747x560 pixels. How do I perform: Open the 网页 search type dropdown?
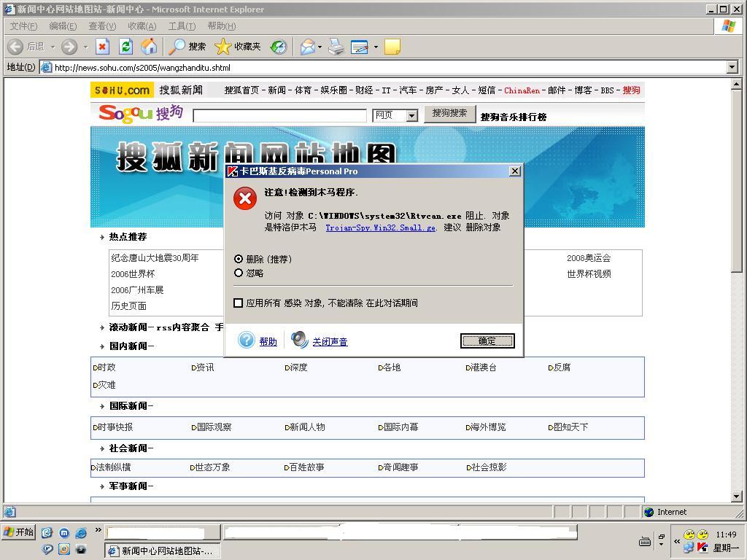pos(412,115)
